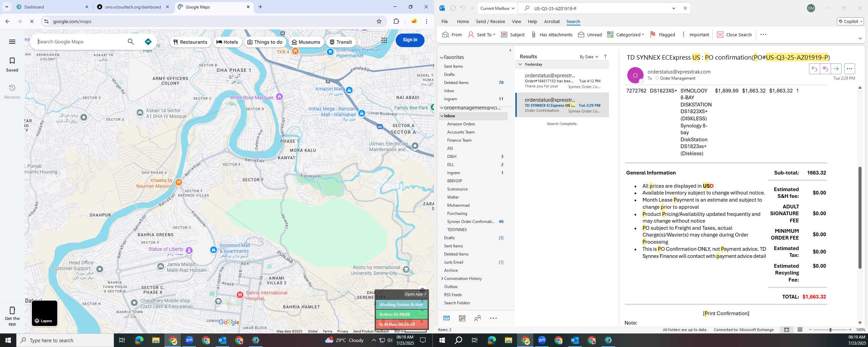The height and width of the screenshot is (347, 868).
Task: Filter search by Has Attachments
Action: [x=552, y=35]
